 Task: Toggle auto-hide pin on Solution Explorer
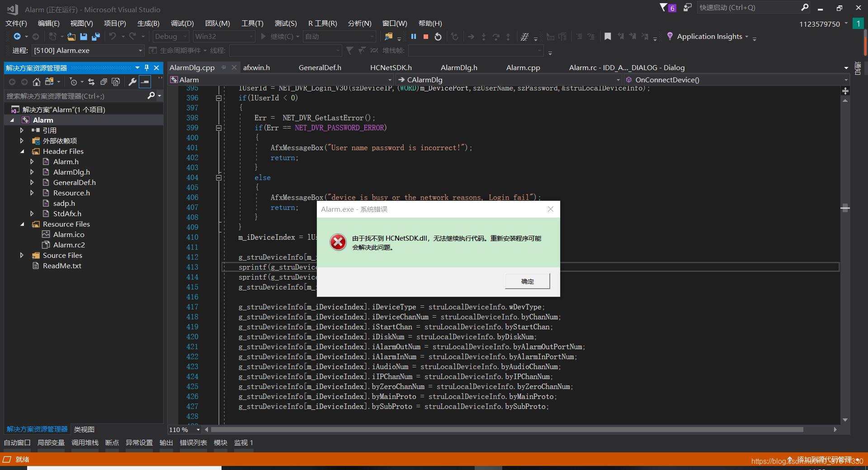point(146,68)
